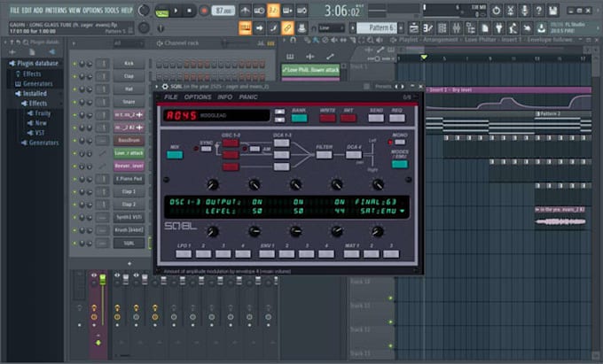
Task: Toggle the metronome icon in toolbar
Action: 245,11
